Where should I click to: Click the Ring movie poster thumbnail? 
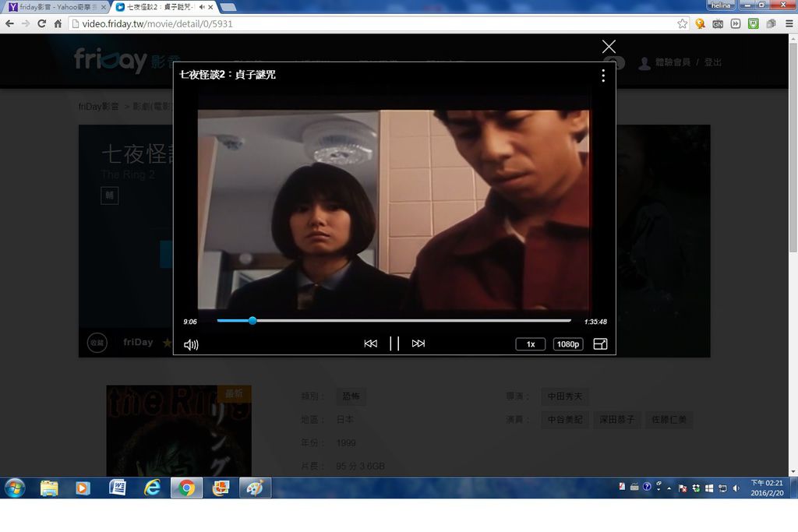click(x=178, y=431)
